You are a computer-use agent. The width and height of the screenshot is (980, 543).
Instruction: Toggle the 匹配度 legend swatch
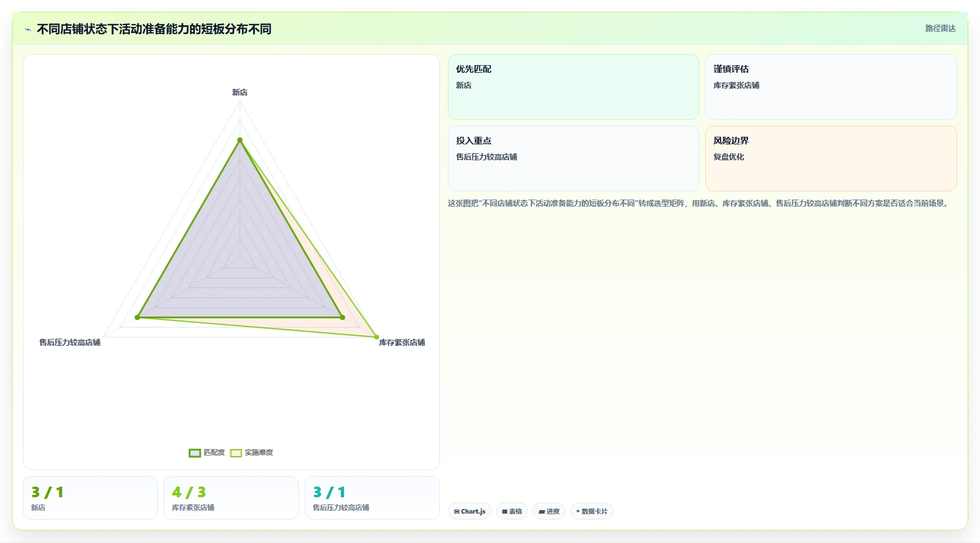pos(195,453)
